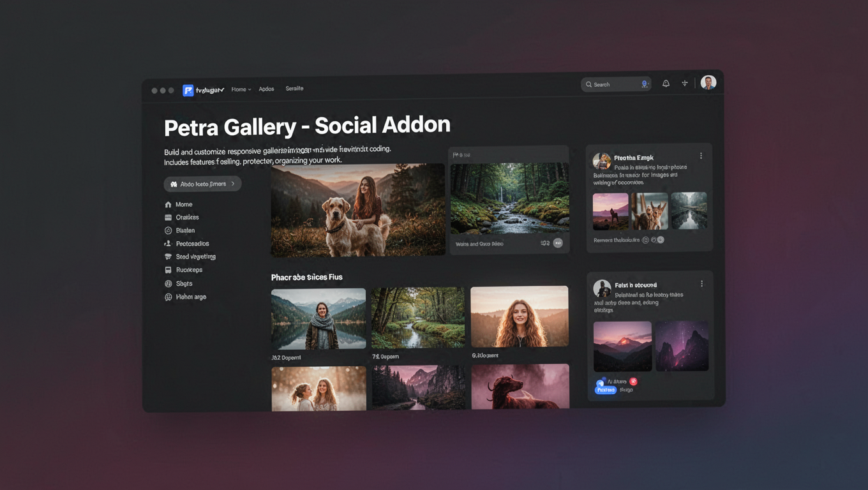Select the Home icon in the sidebar
Viewport: 868px width, 490px height.
tap(168, 204)
